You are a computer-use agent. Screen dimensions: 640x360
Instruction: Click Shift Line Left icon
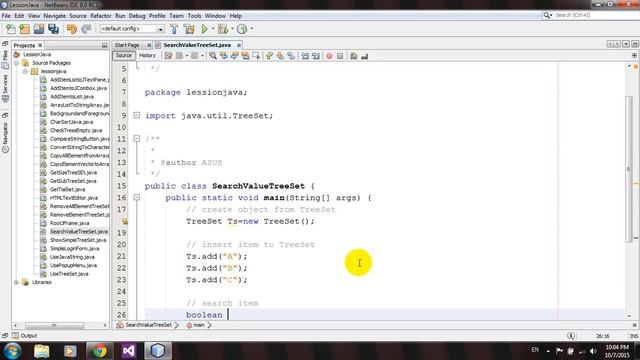(x=305, y=56)
